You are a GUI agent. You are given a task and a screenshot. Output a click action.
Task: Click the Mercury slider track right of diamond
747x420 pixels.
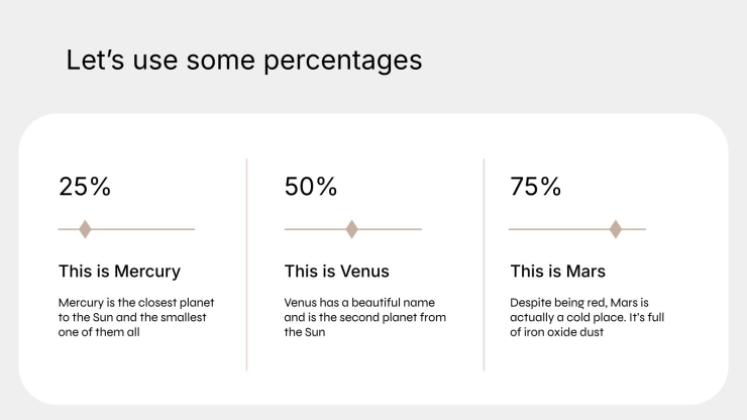(x=143, y=229)
